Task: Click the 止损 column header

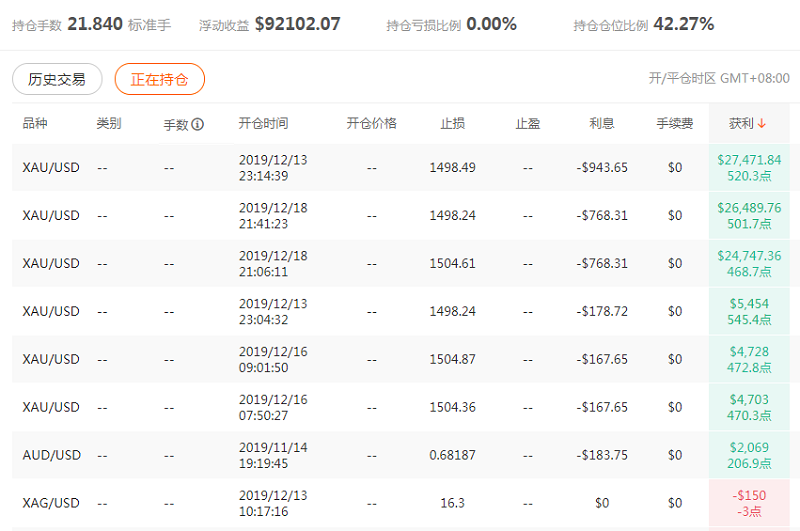Action: pyautogui.click(x=453, y=123)
